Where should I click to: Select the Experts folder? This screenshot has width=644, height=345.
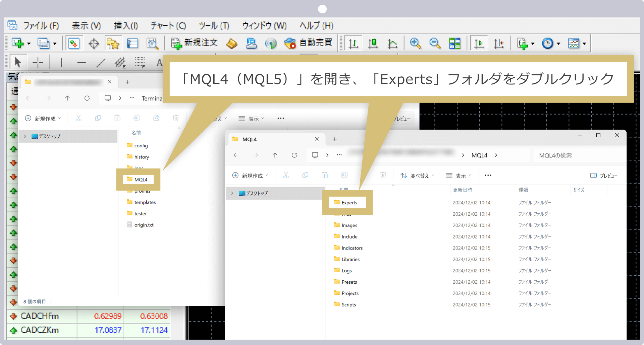pos(345,203)
